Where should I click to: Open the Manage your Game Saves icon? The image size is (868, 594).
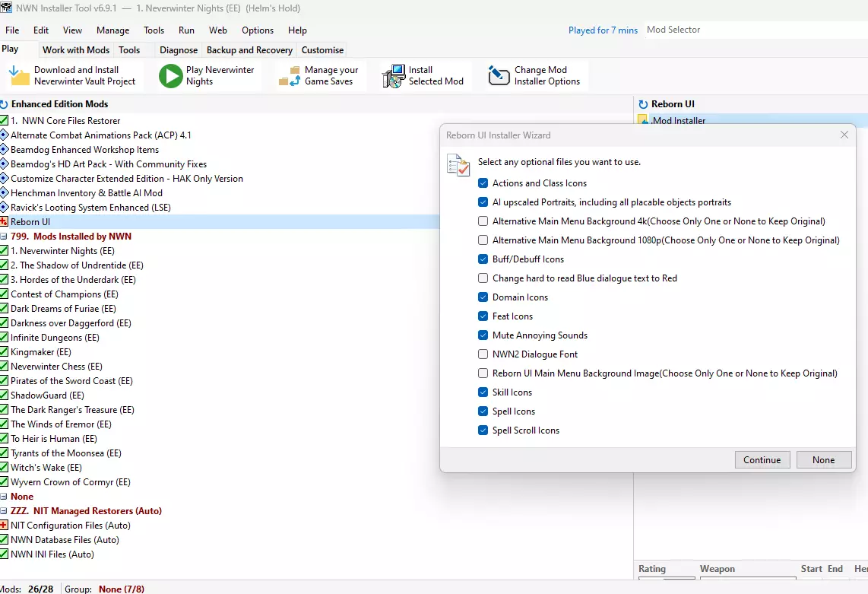pyautogui.click(x=290, y=75)
